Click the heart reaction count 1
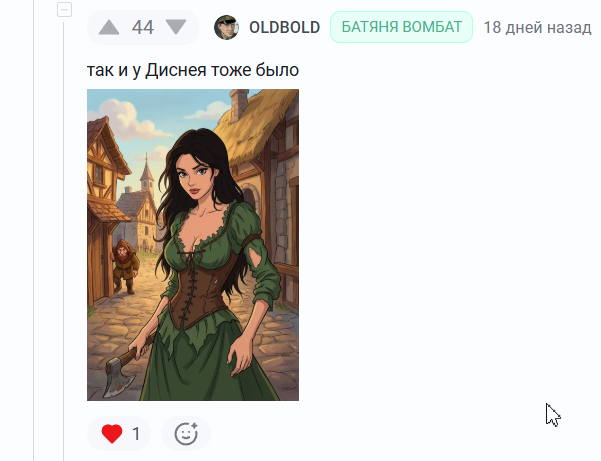Image resolution: width=601 pixels, height=461 pixels. pyautogui.click(x=136, y=434)
